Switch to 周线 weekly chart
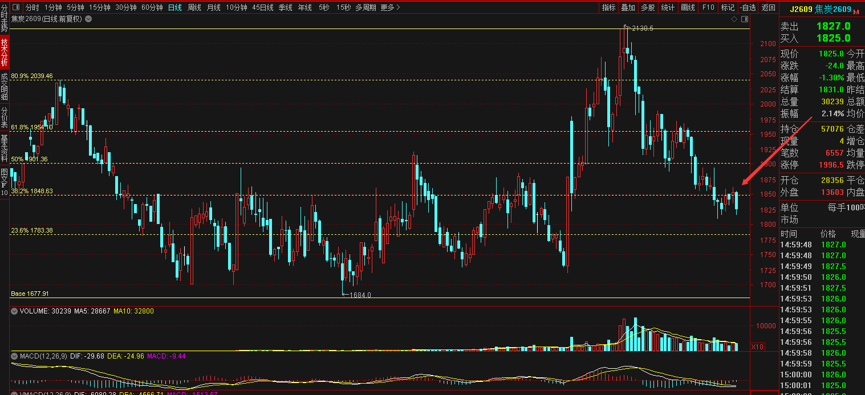 (x=194, y=8)
